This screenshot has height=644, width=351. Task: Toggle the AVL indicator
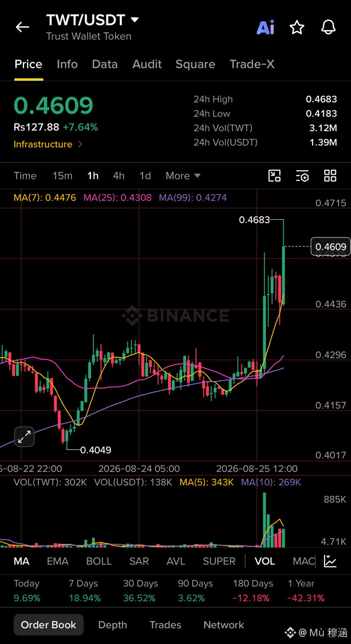tap(176, 561)
